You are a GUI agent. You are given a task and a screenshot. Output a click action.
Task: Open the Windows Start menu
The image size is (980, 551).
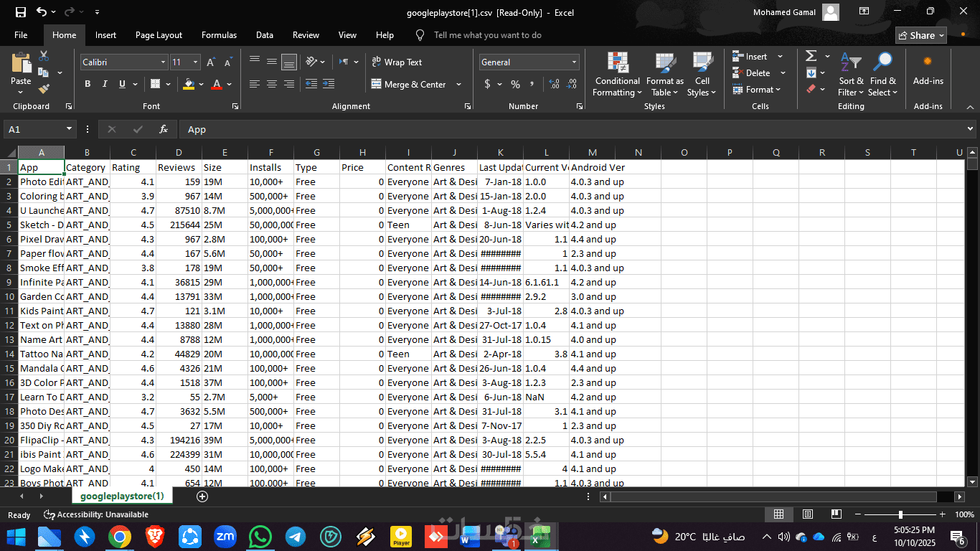pyautogui.click(x=16, y=536)
